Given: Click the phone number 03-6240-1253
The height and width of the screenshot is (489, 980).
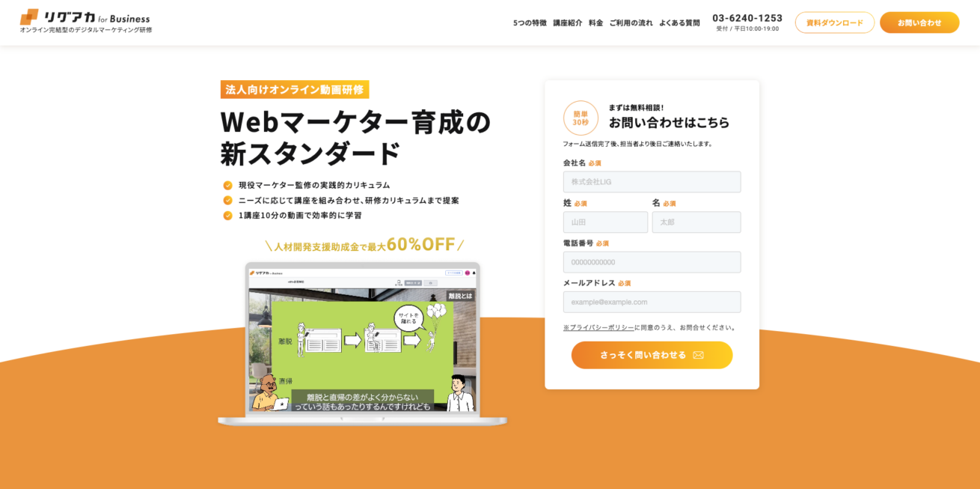Looking at the screenshot, I should 747,18.
